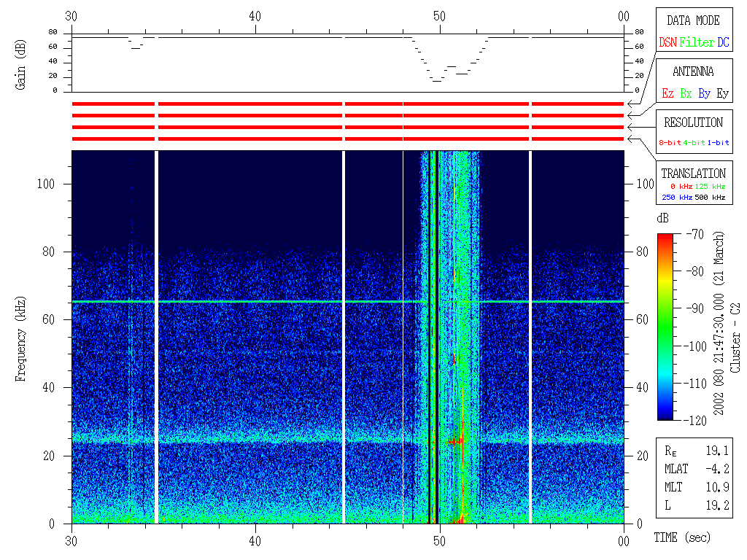The width and height of the screenshot is (747, 560).
Task: Click the 8-bit resolution label
Action: point(670,143)
